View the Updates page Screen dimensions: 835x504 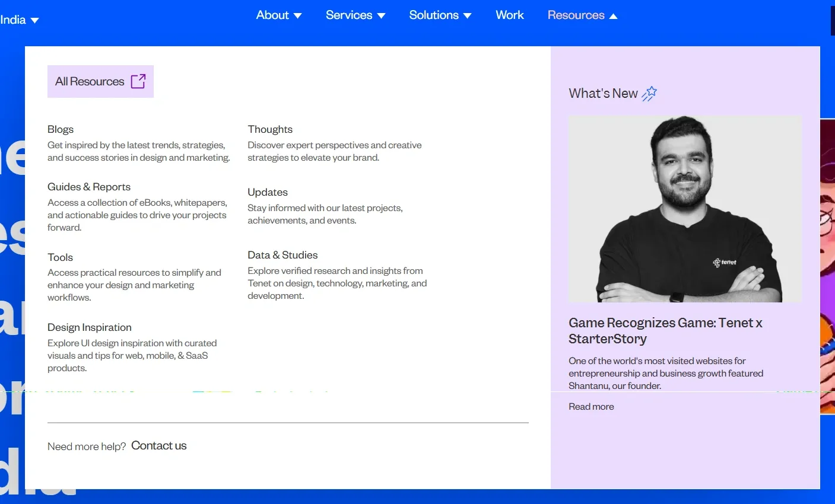[x=268, y=192]
